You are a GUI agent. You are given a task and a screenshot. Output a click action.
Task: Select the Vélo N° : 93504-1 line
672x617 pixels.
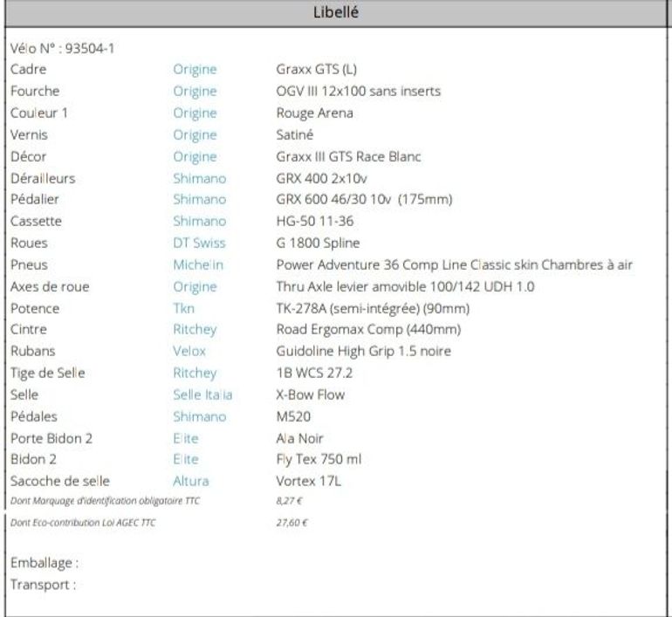pyautogui.click(x=63, y=48)
